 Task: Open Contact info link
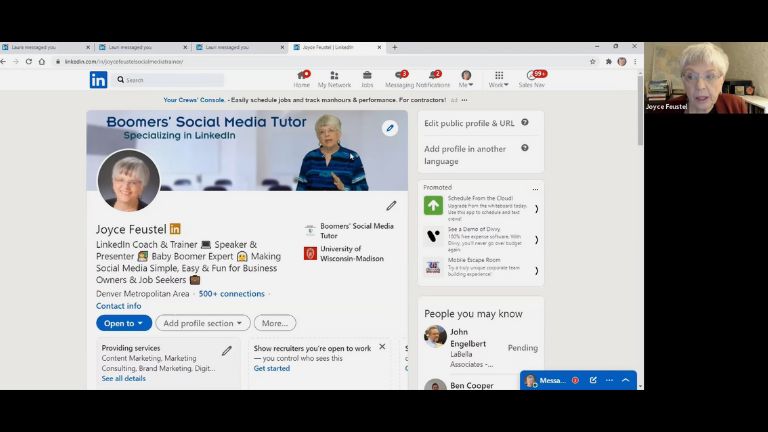click(x=119, y=306)
